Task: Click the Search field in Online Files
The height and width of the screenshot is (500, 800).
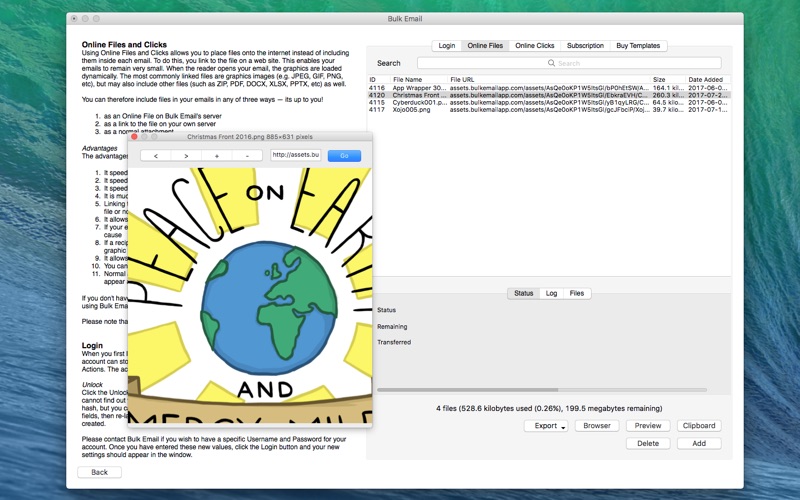Action: (x=569, y=63)
